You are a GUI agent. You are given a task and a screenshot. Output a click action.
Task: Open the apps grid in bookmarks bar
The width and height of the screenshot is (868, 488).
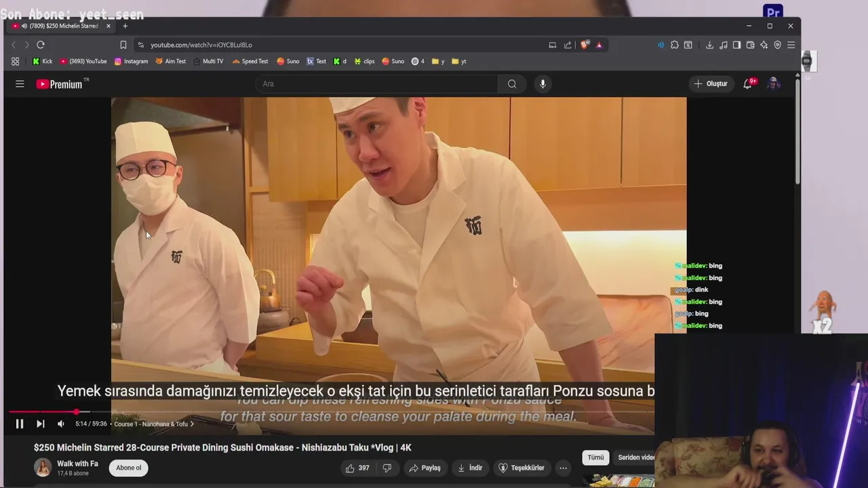(x=15, y=61)
